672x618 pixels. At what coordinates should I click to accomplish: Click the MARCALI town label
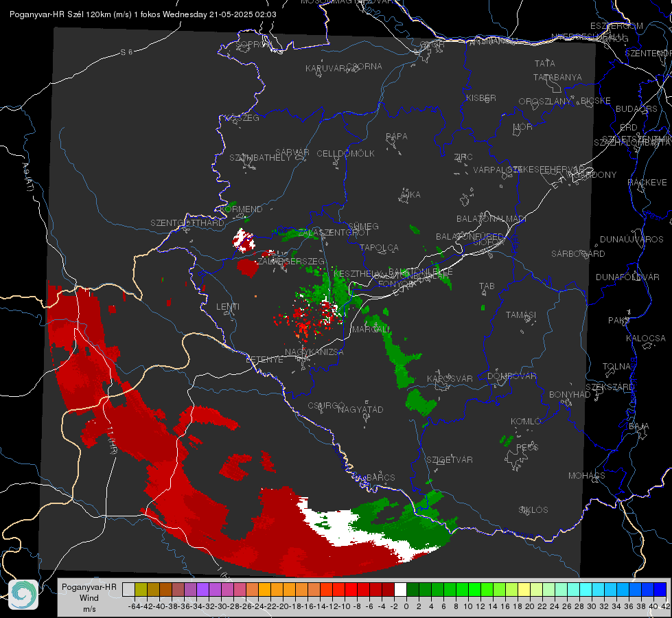pos(371,330)
